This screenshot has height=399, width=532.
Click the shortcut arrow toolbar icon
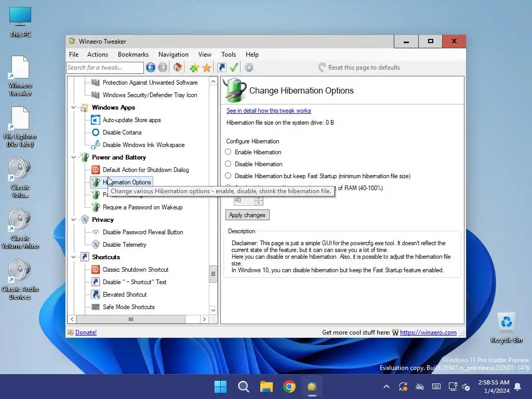pos(221,68)
